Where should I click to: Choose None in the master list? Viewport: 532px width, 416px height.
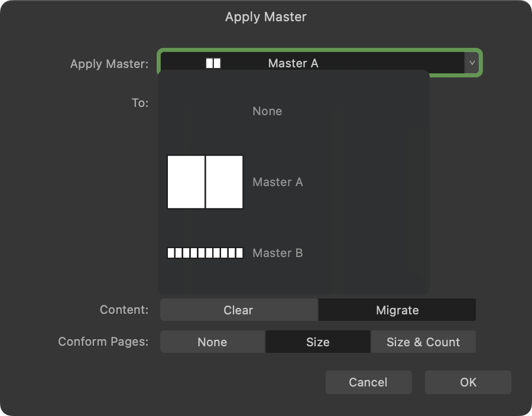pyautogui.click(x=267, y=111)
